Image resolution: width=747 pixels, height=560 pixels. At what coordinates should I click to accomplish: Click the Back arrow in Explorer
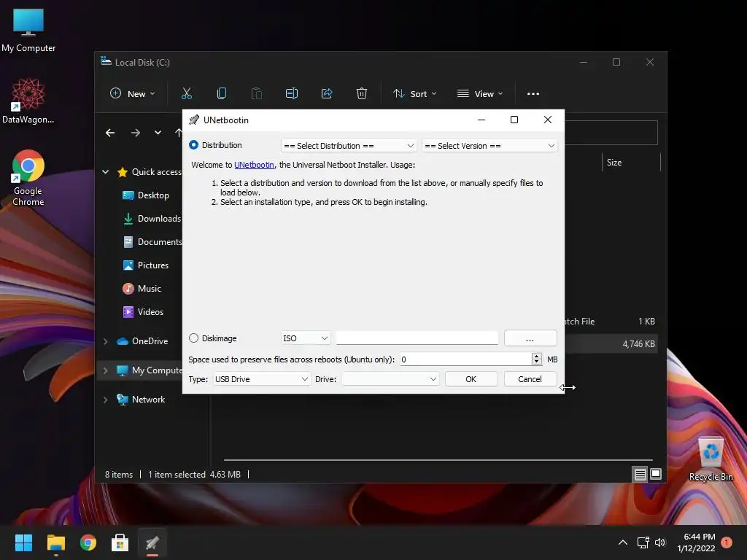[x=110, y=133]
